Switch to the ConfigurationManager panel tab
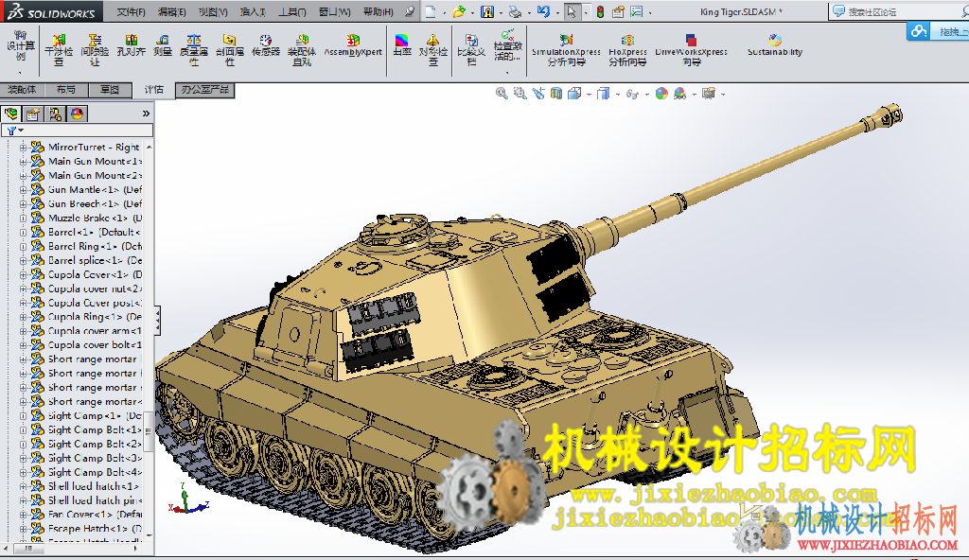Viewport: 969px width, 560px height. pyautogui.click(x=55, y=114)
